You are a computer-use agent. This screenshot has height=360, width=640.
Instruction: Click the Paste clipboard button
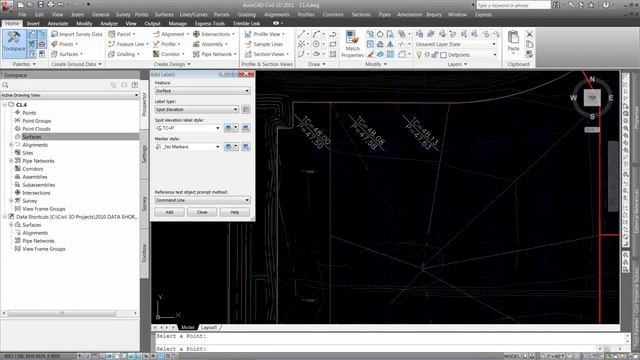(513, 42)
